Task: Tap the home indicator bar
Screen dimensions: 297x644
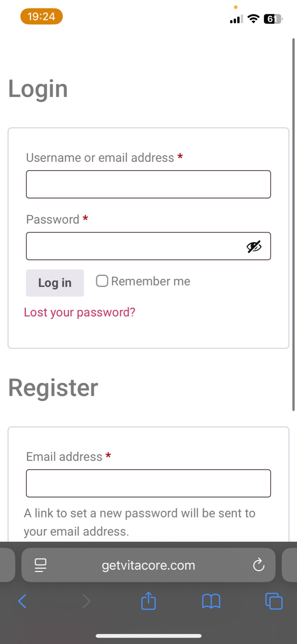Action: tap(148, 636)
